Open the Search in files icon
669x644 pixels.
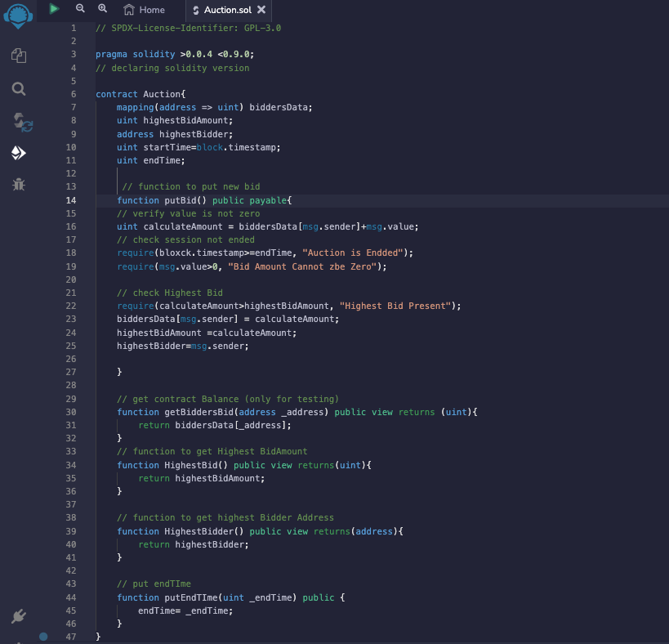point(18,89)
